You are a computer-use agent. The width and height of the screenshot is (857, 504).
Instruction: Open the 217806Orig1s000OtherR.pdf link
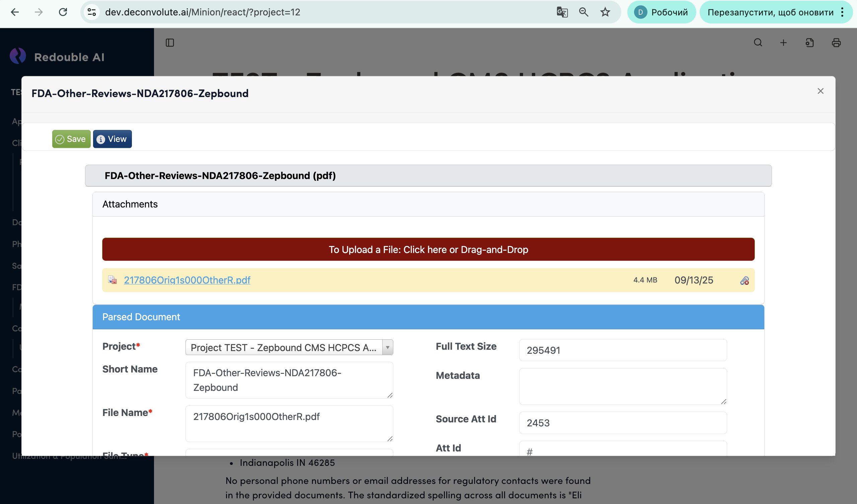[187, 280]
